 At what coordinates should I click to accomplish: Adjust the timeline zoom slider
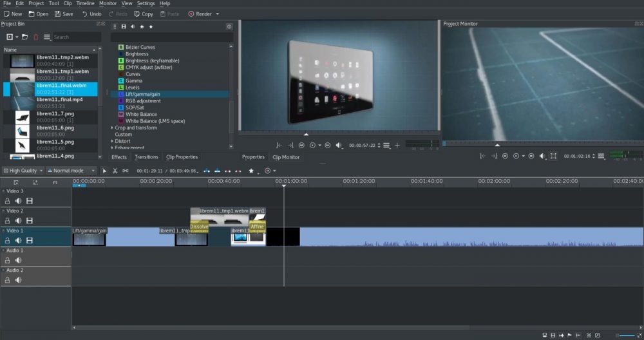[627, 335]
